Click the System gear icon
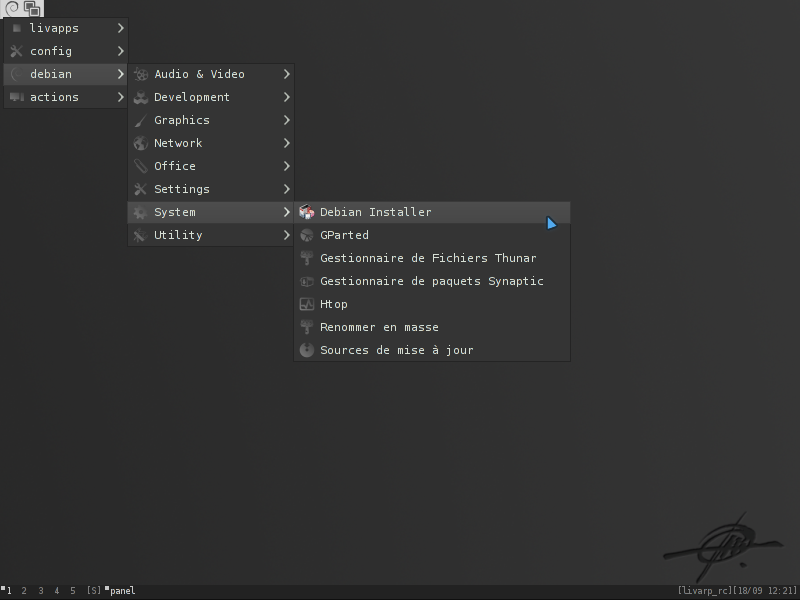This screenshot has height=600, width=800. [x=141, y=212]
